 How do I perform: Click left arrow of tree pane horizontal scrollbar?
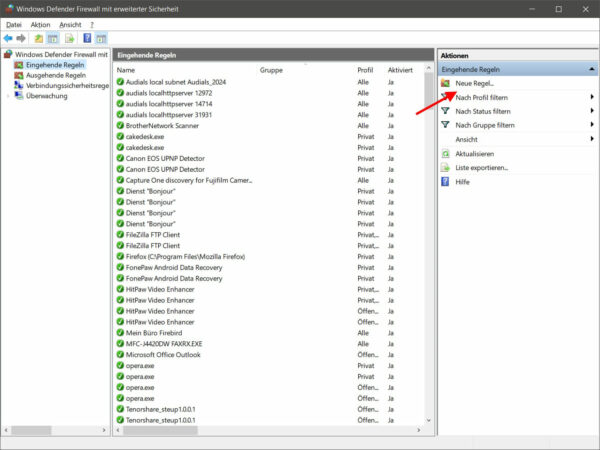point(6,430)
